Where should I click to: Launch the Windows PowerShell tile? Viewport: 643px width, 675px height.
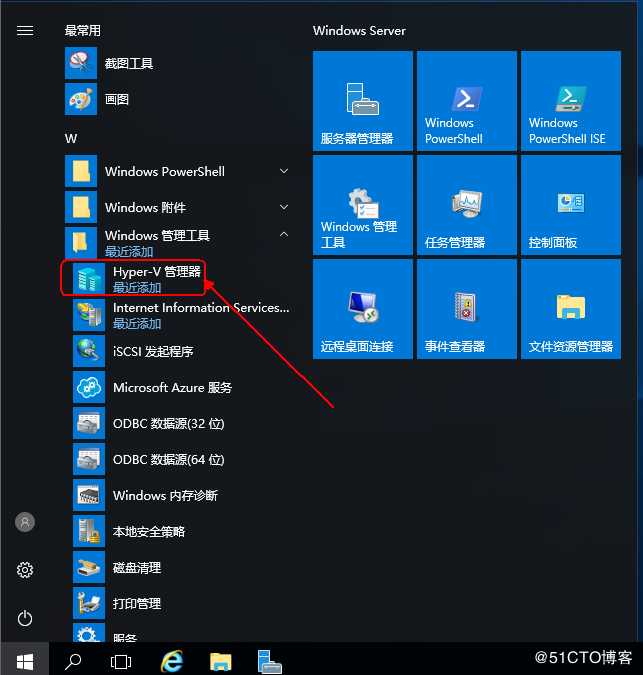[x=467, y=101]
